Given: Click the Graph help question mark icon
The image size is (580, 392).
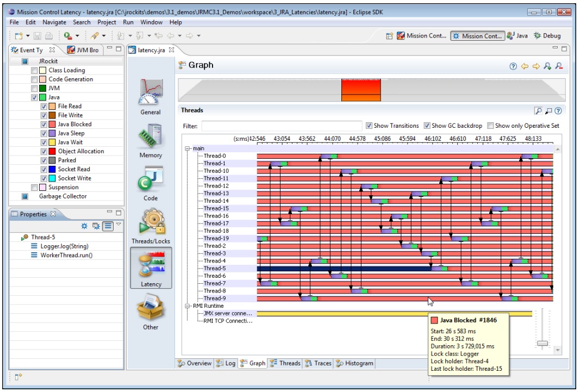Looking at the screenshot, I should click(x=513, y=66).
